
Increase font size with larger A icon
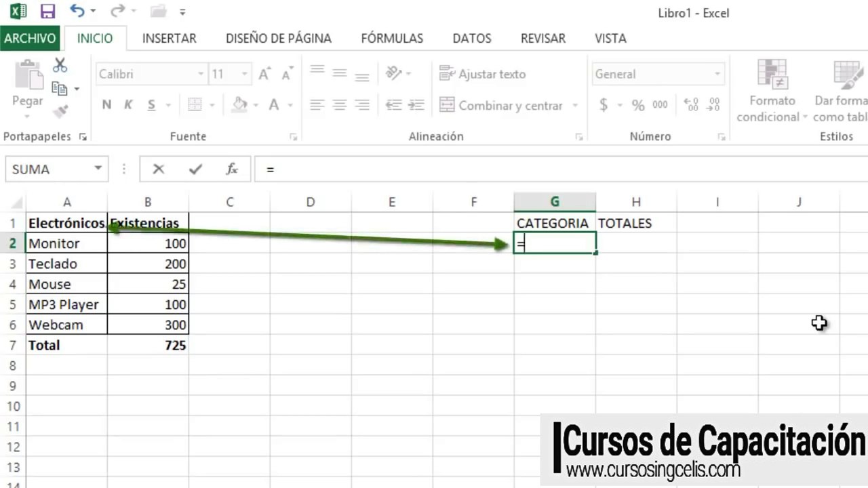point(265,74)
